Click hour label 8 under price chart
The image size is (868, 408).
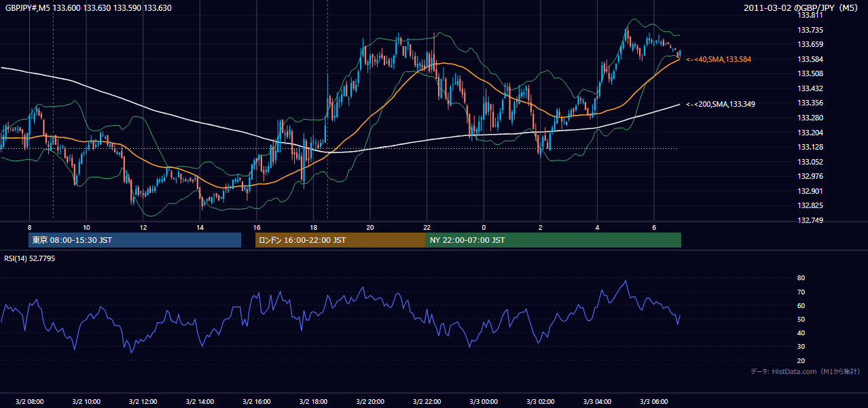click(29, 227)
